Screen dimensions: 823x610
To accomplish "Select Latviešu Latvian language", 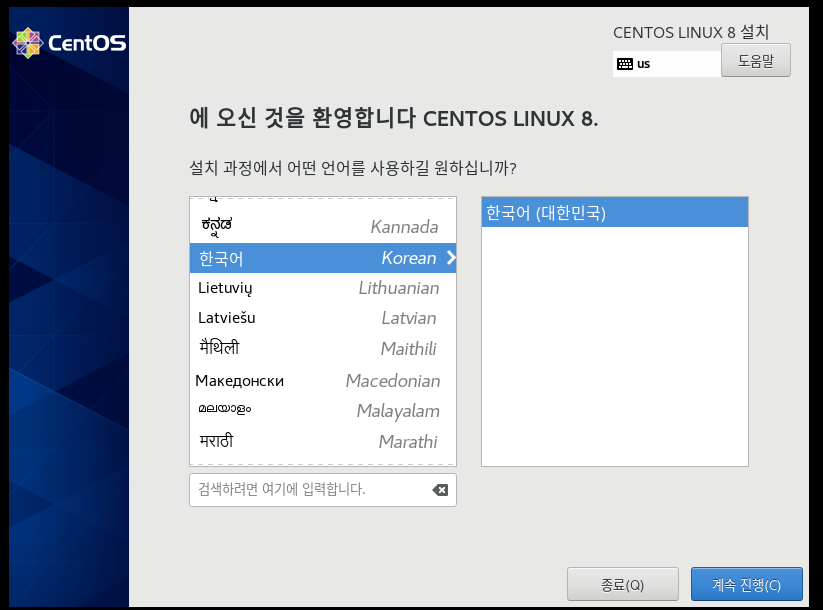I will [323, 318].
